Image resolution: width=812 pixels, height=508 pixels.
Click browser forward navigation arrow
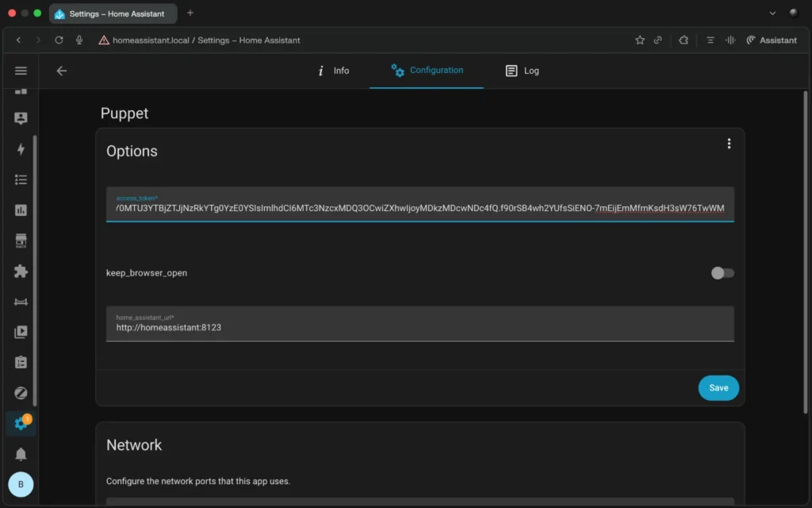[38, 40]
